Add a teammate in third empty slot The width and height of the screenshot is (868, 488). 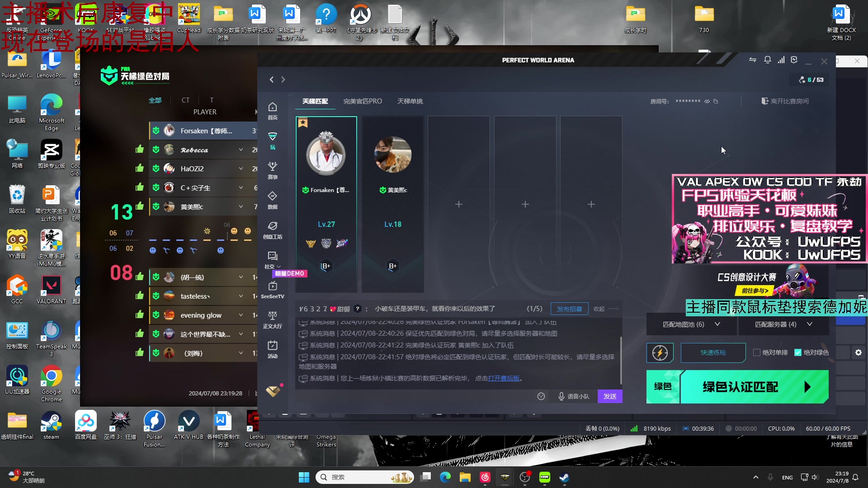[x=591, y=204]
